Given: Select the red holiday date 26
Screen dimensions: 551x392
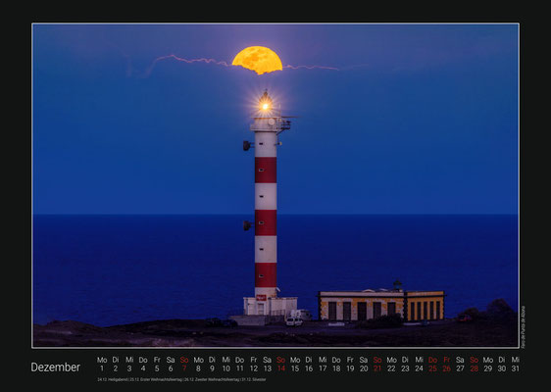Looking at the screenshot, I should pyautogui.click(x=446, y=368).
